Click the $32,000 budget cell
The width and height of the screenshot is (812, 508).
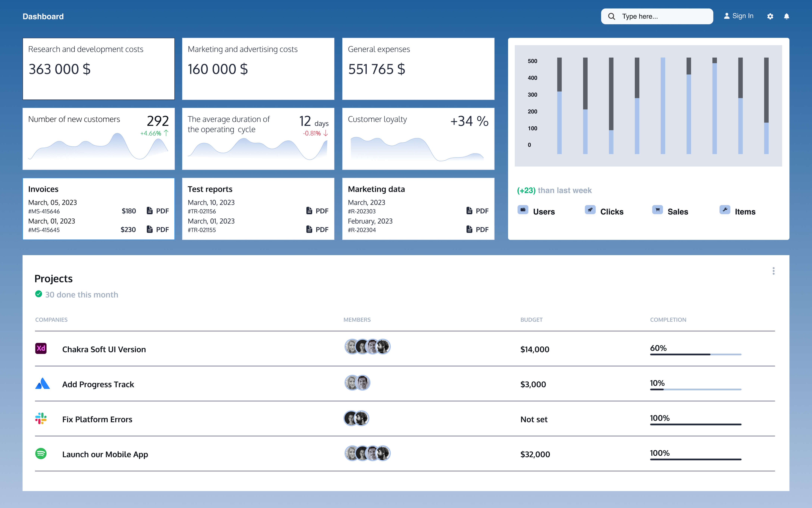(535, 454)
